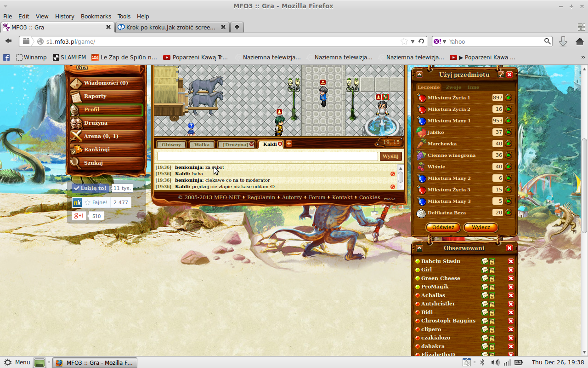
Task: Click Facebook 'Lubię to!' like button
Action: click(90, 188)
